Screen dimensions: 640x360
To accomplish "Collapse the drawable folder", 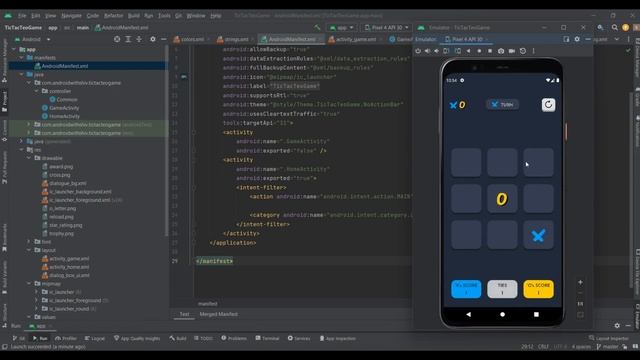I will click(29, 158).
